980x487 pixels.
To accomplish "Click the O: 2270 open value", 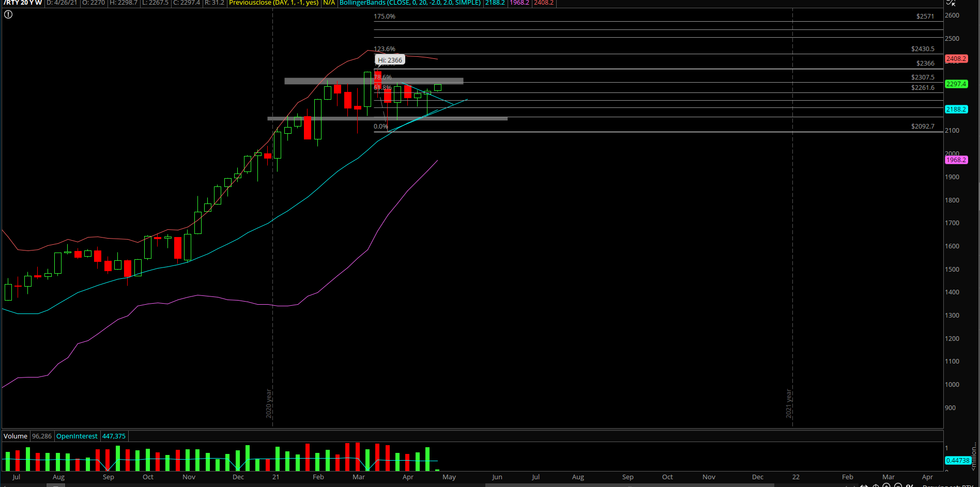I will pos(94,3).
